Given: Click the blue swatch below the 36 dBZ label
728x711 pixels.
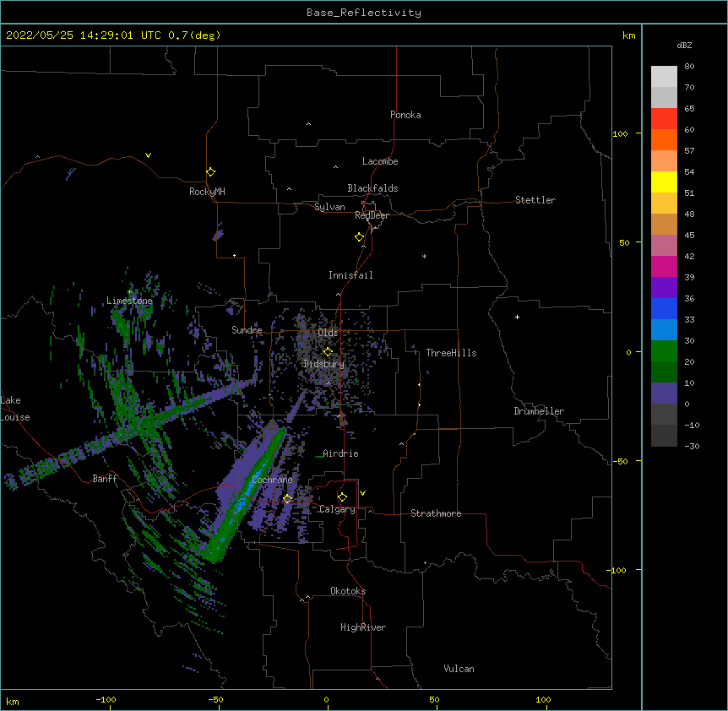Looking at the screenshot, I should click(x=664, y=308).
